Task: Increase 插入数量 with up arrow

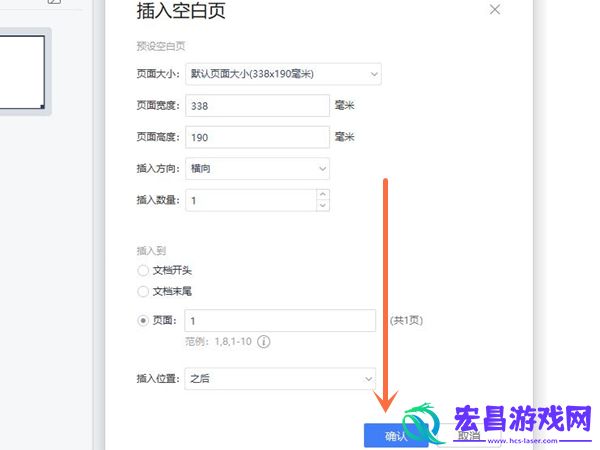Action: pos(323,194)
